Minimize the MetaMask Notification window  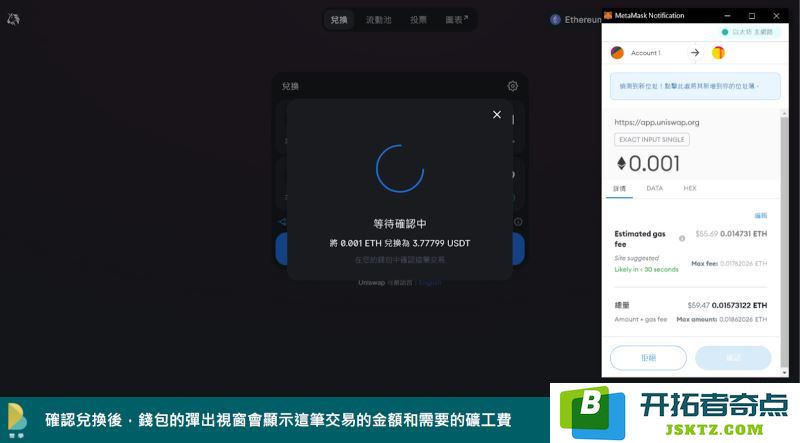pos(728,16)
